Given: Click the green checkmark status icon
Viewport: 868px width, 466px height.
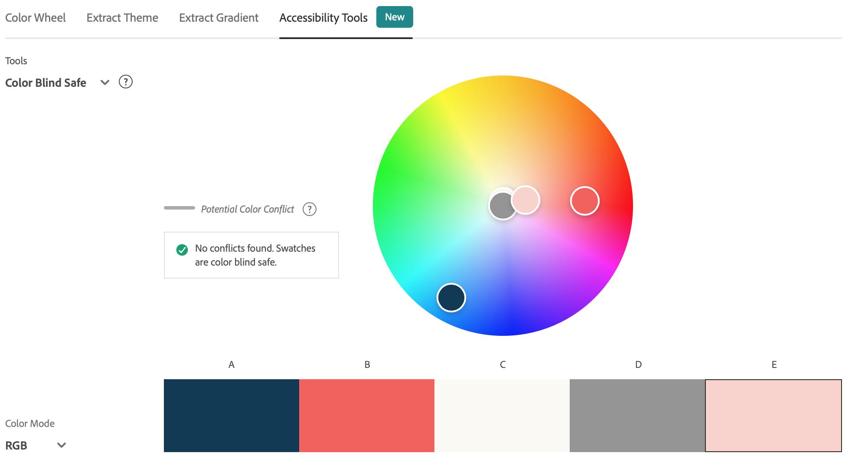Looking at the screenshot, I should 182,250.
